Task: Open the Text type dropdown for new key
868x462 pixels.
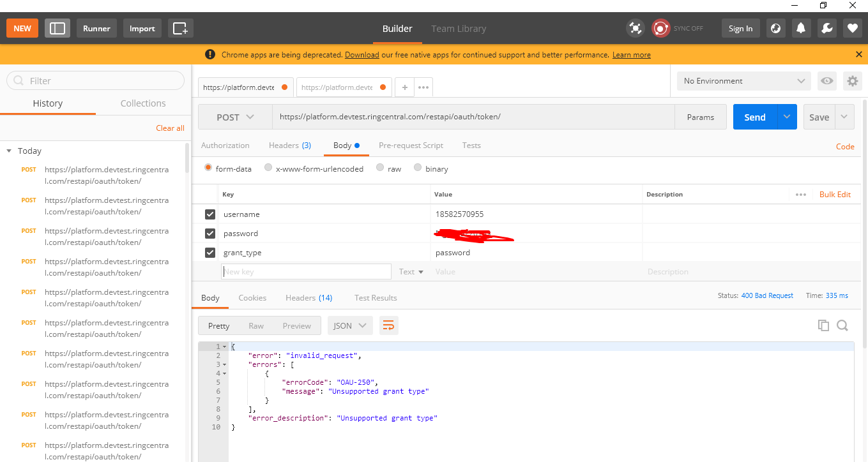Action: click(411, 272)
